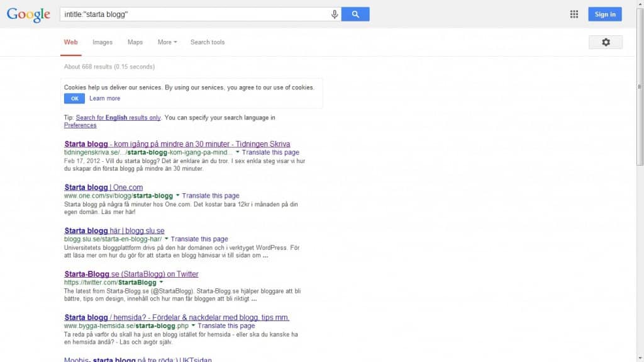The height and width of the screenshot is (362, 644).
Task: Click OK on the cookies notice
Action: pyautogui.click(x=74, y=98)
